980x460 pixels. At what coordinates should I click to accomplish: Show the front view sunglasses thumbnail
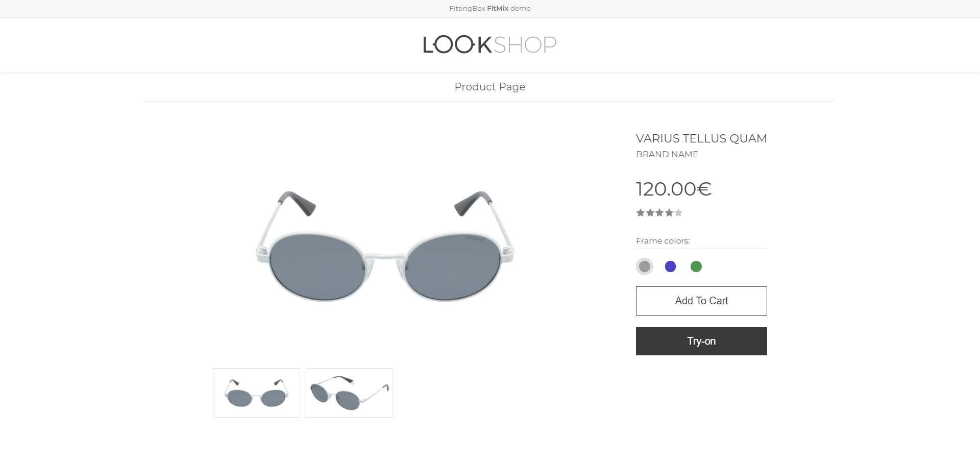tap(256, 393)
